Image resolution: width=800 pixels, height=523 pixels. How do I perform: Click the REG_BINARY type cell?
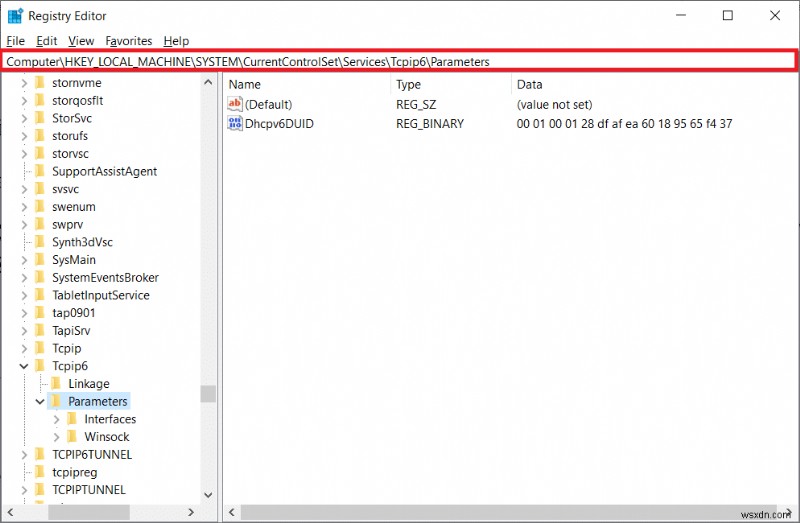pyautogui.click(x=430, y=123)
